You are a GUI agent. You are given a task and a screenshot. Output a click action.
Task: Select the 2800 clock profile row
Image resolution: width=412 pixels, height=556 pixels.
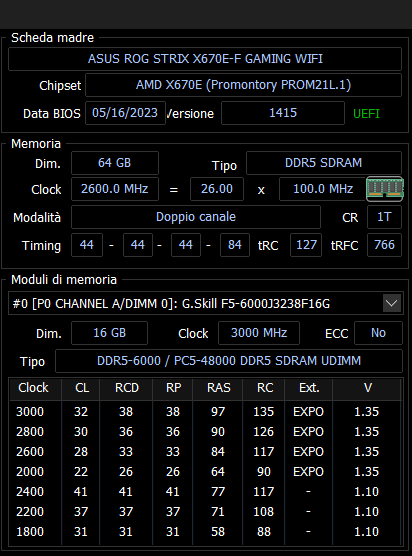tap(206, 432)
